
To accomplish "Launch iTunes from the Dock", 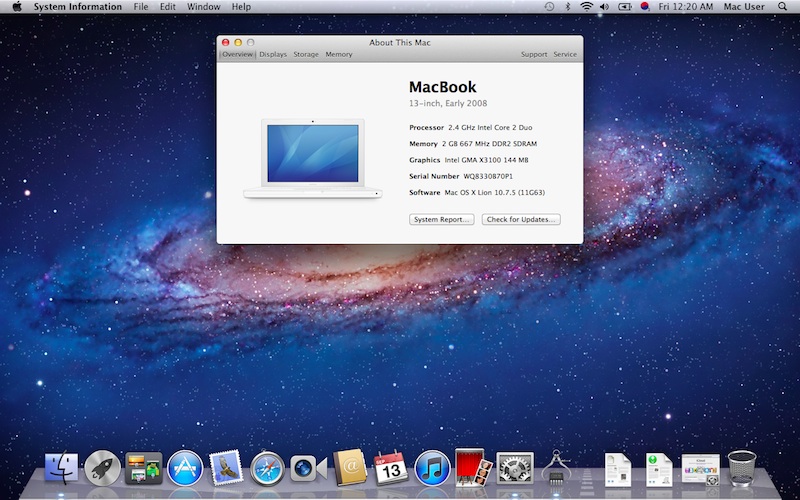I will click(431, 467).
